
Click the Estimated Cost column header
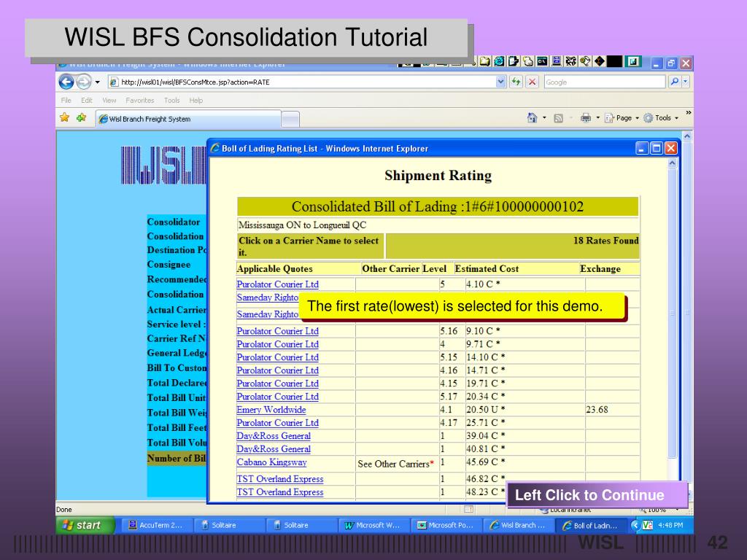(487, 268)
